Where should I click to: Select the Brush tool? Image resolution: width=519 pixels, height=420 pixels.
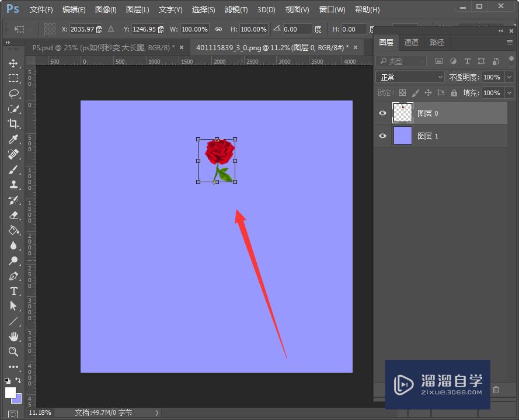click(x=13, y=169)
